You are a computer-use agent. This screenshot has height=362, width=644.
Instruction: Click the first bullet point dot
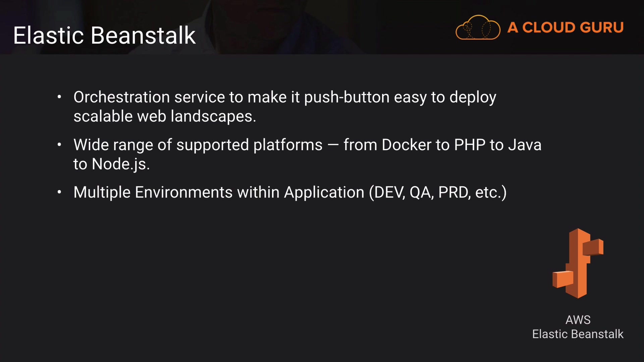pyautogui.click(x=59, y=97)
